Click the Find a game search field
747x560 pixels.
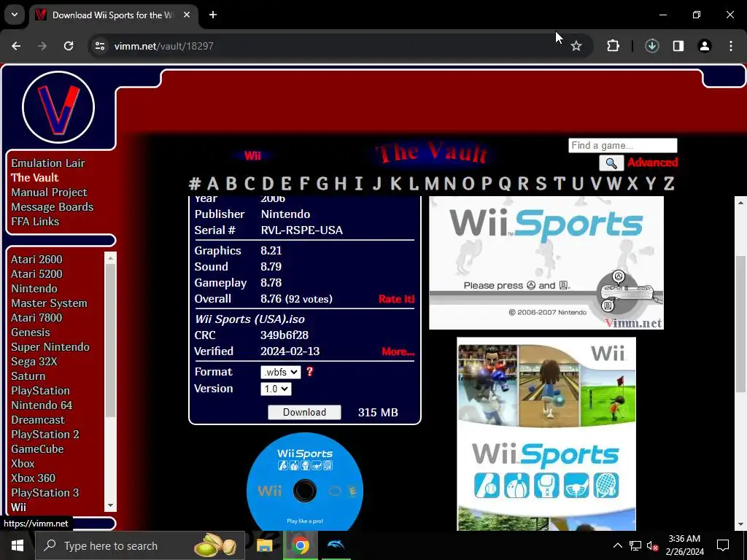(x=623, y=145)
